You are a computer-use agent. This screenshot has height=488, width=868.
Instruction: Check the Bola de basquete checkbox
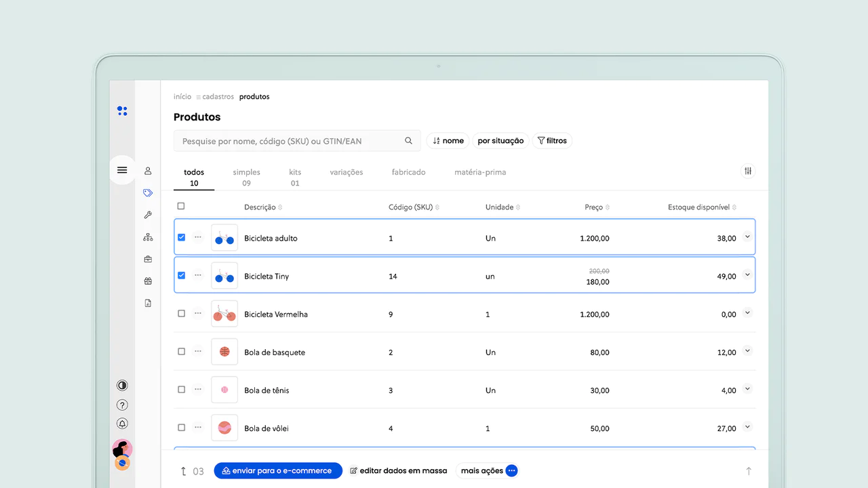click(181, 352)
